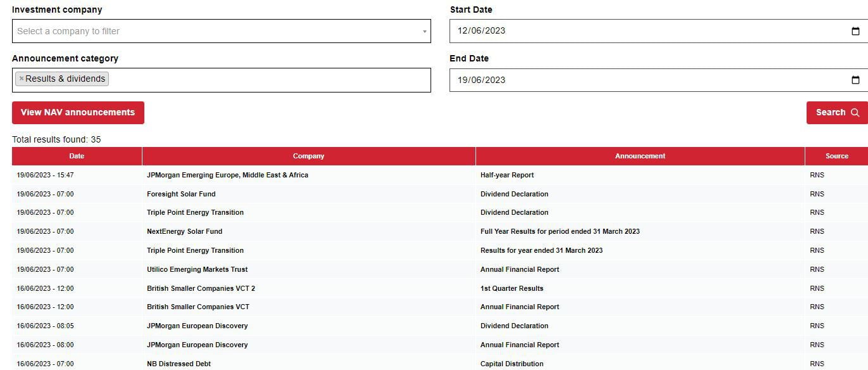868x370 pixels.
Task: Open Utilico's Annual Financial Report
Action: point(520,269)
